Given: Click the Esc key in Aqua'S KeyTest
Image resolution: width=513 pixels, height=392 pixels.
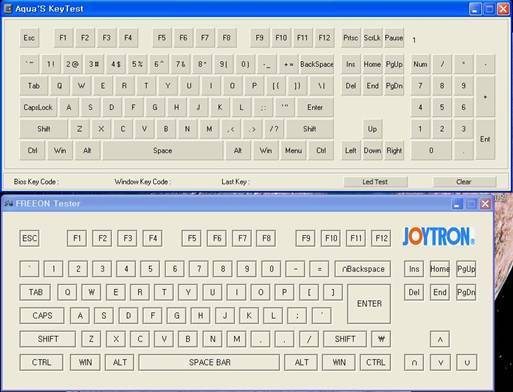Looking at the screenshot, I should pyautogui.click(x=29, y=38).
